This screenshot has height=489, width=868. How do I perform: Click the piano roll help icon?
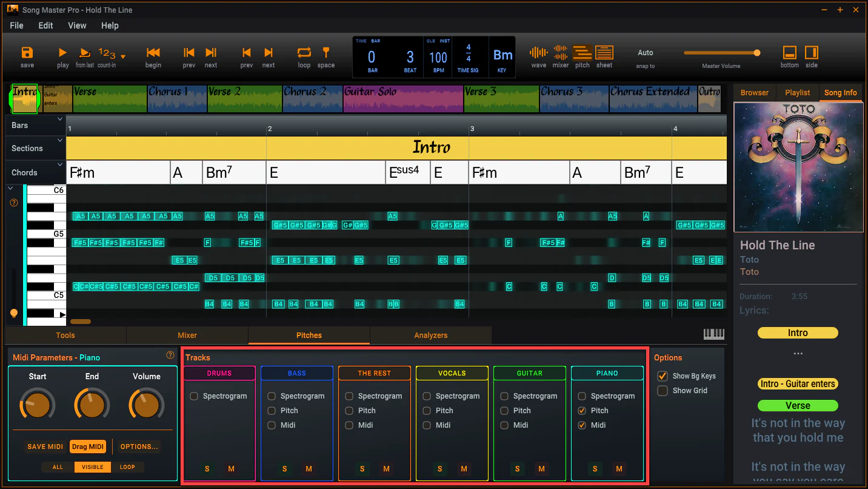14,203
